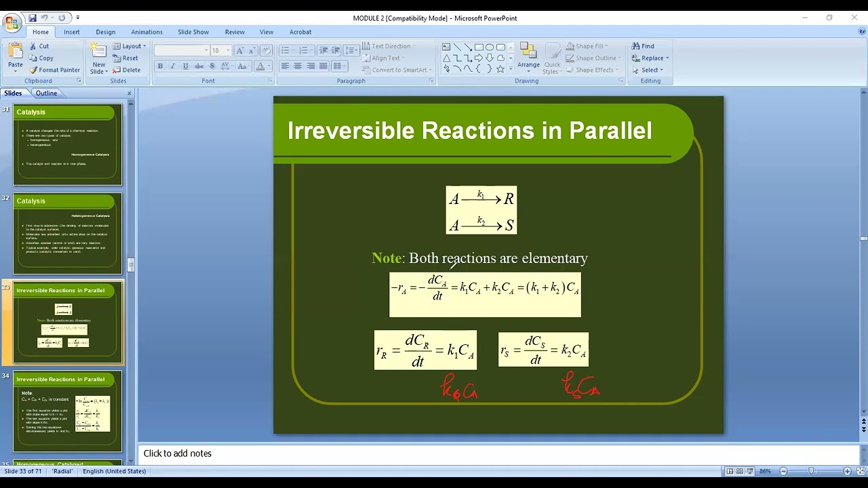Click the Paste clipboard icon
868x488 pixels.
click(x=15, y=52)
